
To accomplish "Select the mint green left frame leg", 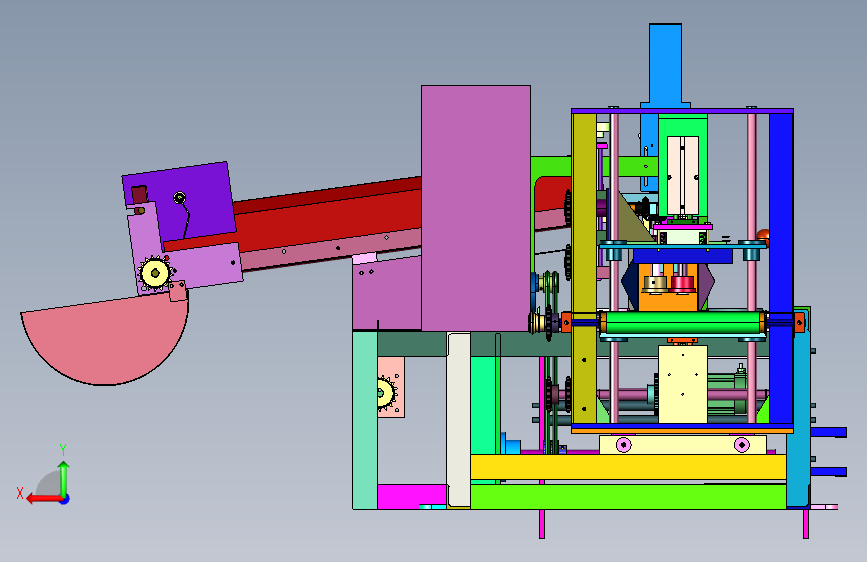I will click(365, 420).
